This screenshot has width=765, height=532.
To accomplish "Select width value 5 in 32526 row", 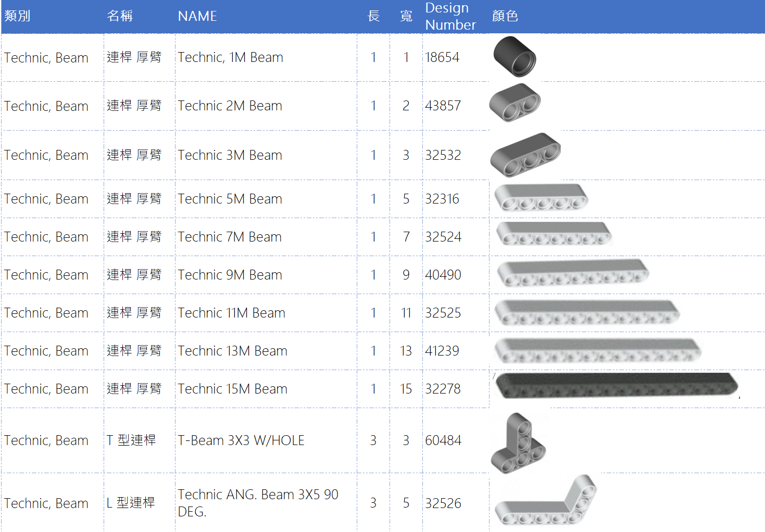I will coord(406,503).
